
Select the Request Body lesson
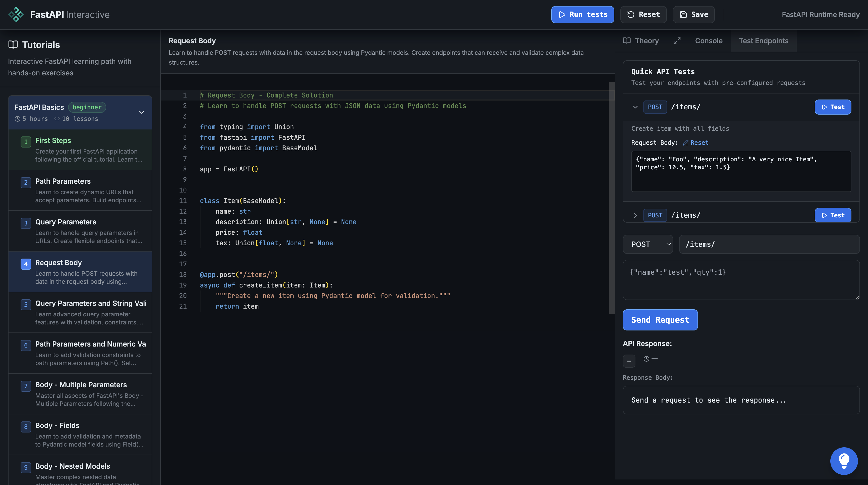[80, 272]
